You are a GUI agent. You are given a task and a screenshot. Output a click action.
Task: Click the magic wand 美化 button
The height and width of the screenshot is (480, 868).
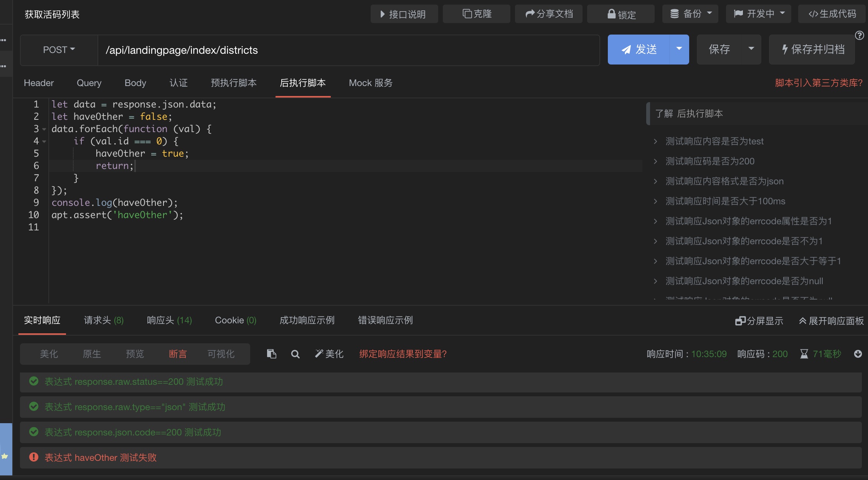point(329,354)
